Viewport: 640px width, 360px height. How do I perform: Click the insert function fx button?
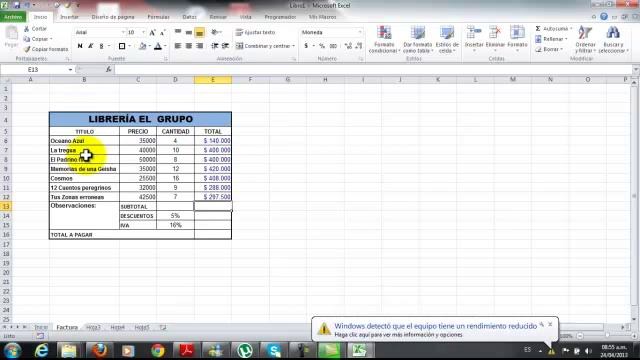tap(109, 70)
